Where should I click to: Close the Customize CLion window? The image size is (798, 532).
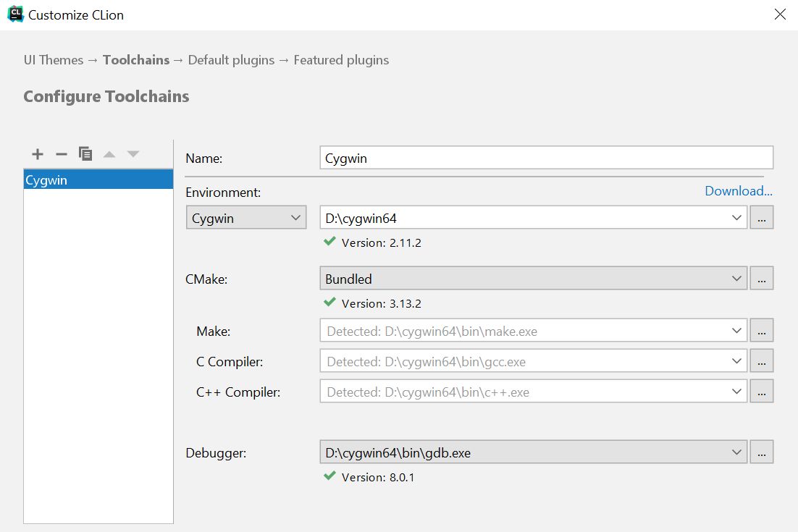coord(780,14)
